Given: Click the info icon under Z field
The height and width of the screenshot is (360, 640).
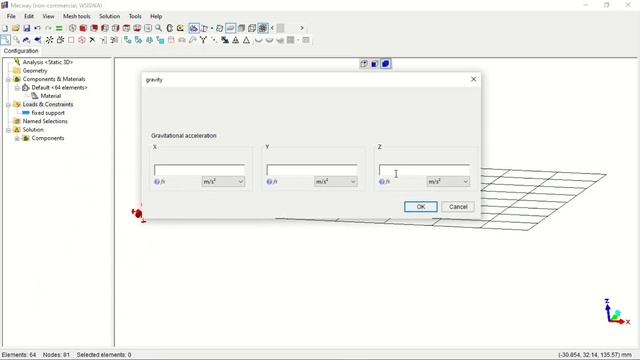Looking at the screenshot, I should coord(382,182).
